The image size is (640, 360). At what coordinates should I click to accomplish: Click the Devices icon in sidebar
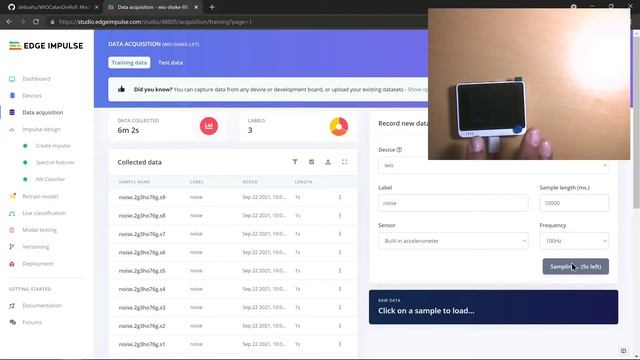pyautogui.click(x=12, y=96)
